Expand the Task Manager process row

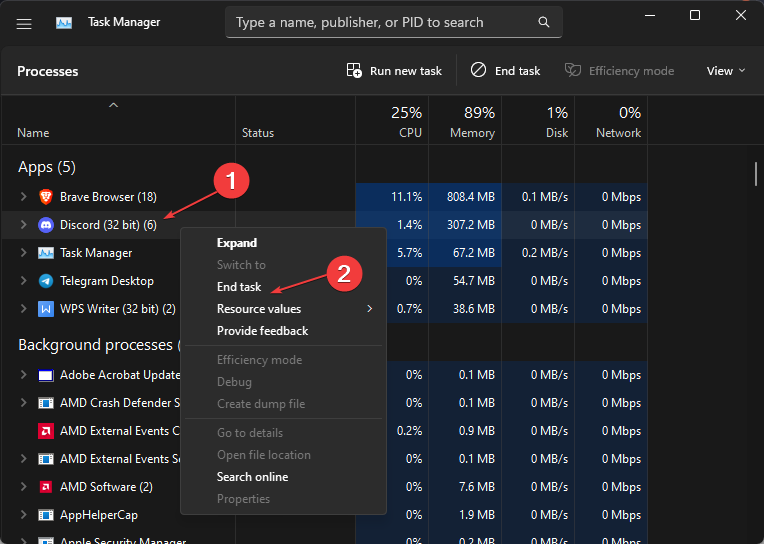click(x=23, y=253)
